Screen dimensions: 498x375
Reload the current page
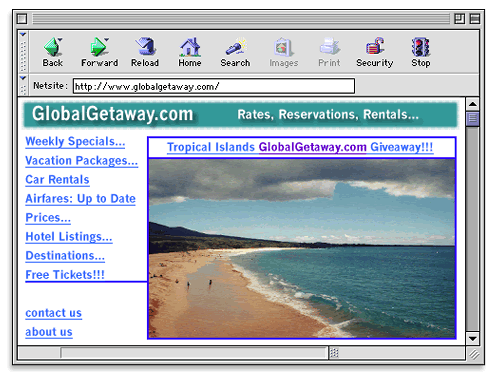click(x=145, y=47)
